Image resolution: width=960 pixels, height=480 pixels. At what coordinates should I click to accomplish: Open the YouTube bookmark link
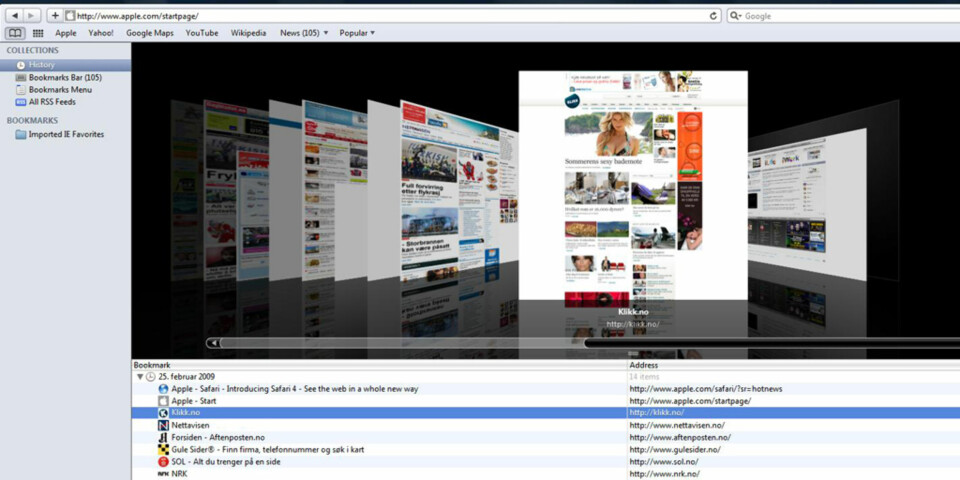point(201,33)
